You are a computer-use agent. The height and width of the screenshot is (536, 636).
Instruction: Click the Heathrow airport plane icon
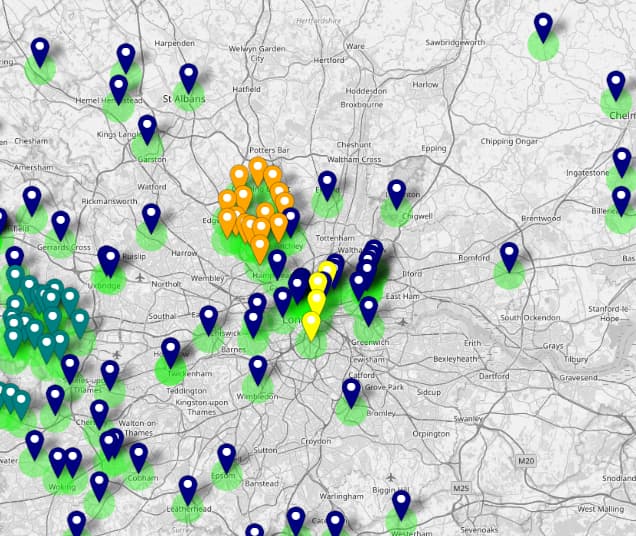(x=117, y=355)
